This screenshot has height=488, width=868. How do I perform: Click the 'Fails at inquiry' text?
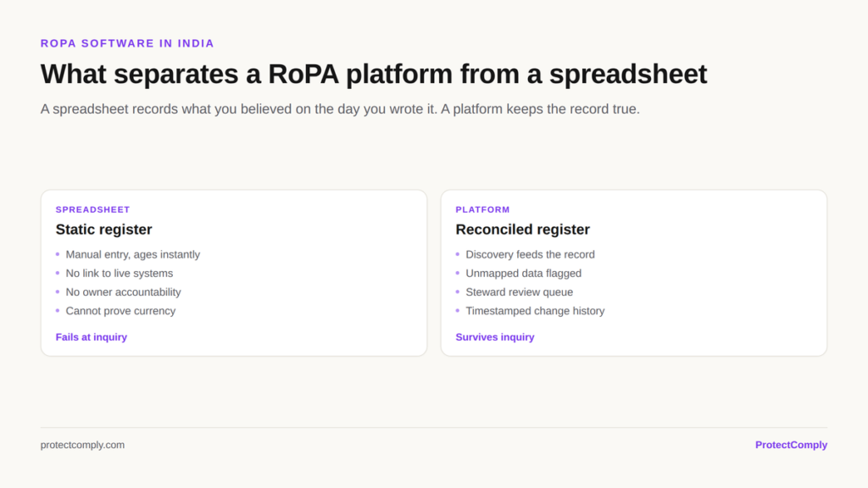pyautogui.click(x=92, y=337)
